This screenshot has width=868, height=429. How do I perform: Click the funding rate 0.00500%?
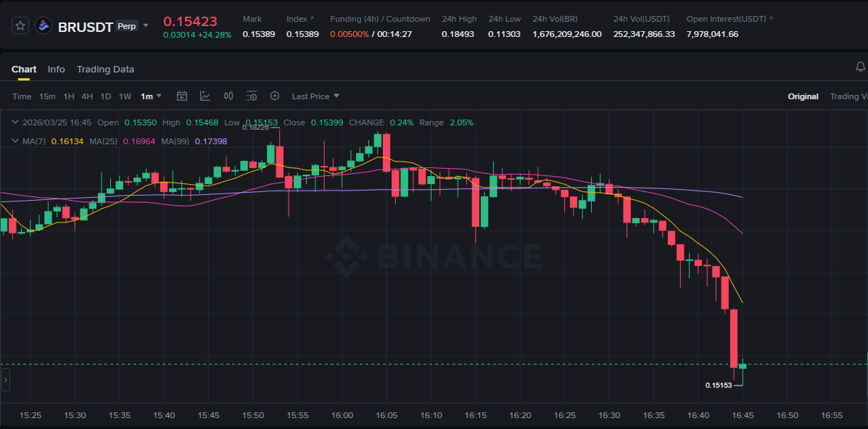[350, 34]
